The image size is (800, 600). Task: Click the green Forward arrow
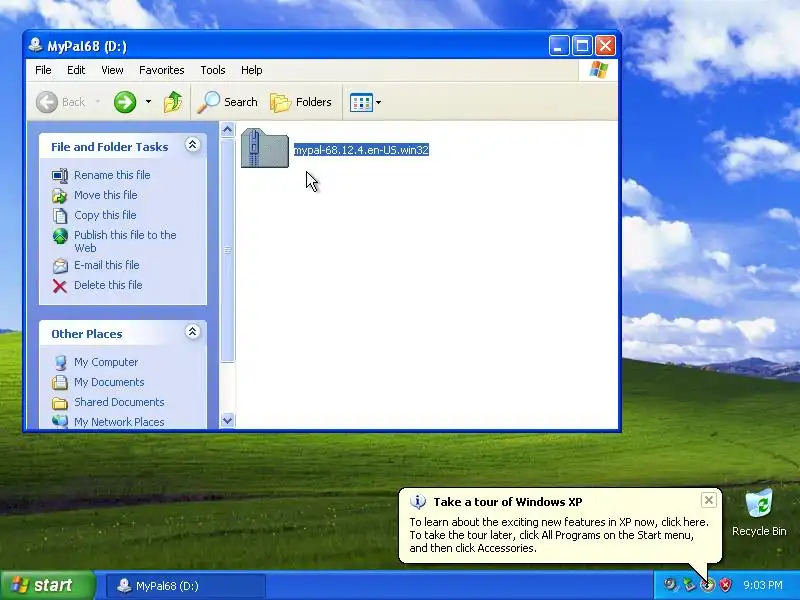125,102
